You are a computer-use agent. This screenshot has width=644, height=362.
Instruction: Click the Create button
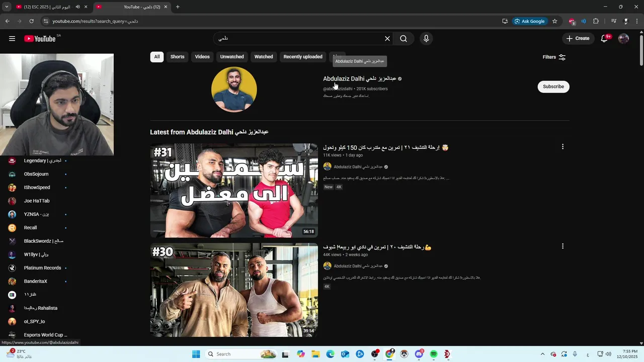(x=578, y=39)
